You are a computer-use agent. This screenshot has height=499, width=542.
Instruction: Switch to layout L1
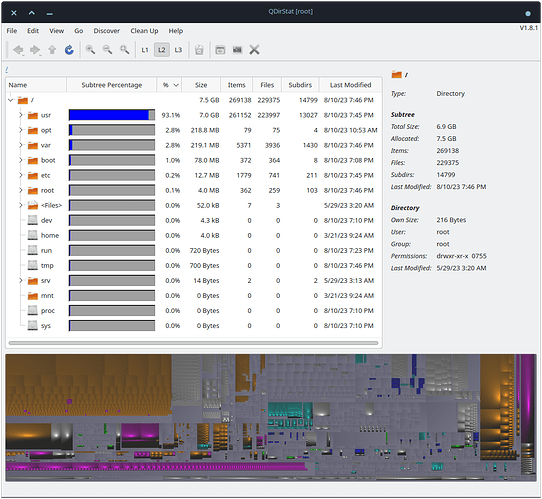coord(145,50)
